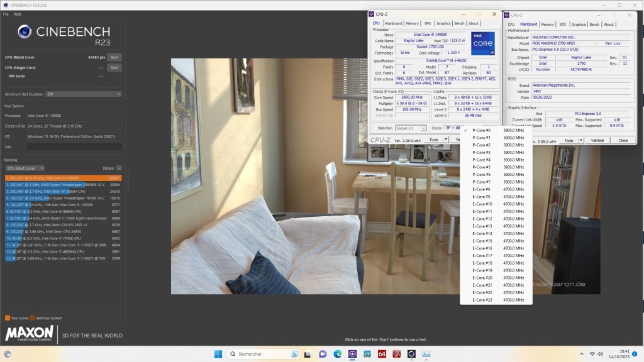Click the Intel Core i9 badge logo
Screen dimensions: 644x362
(x=482, y=43)
